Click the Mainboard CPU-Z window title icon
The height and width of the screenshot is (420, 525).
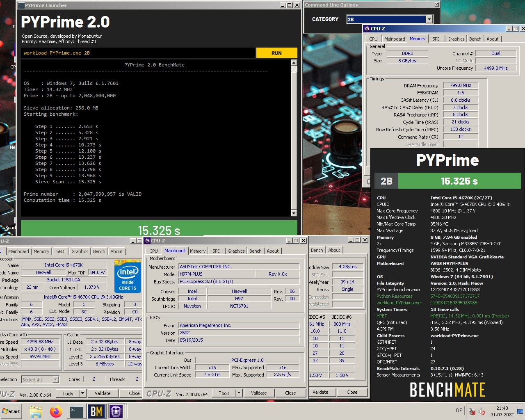[147, 241]
